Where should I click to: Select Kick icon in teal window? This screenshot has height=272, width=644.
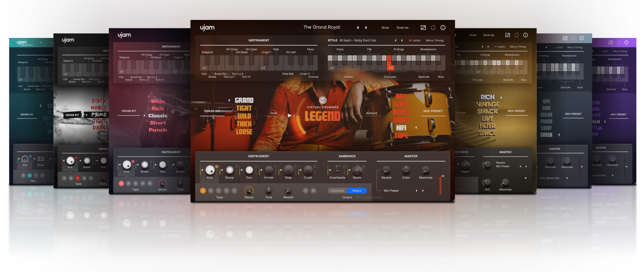[x=25, y=159]
